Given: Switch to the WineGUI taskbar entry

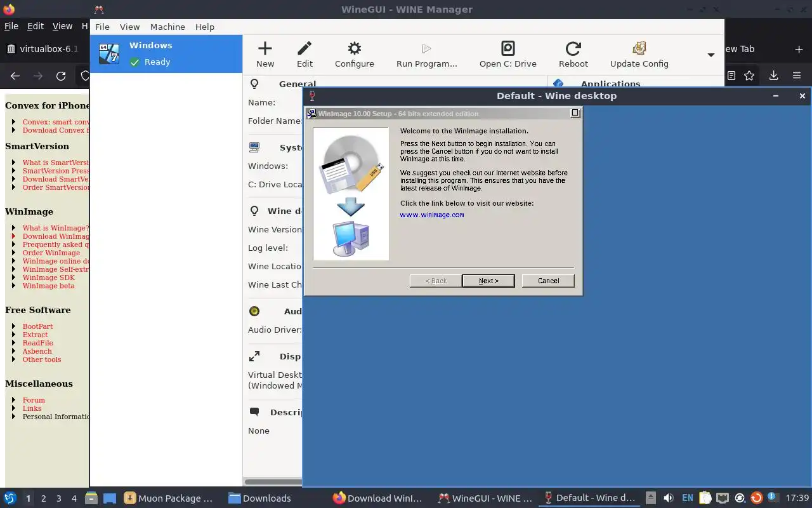Looking at the screenshot, I should click(485, 498).
